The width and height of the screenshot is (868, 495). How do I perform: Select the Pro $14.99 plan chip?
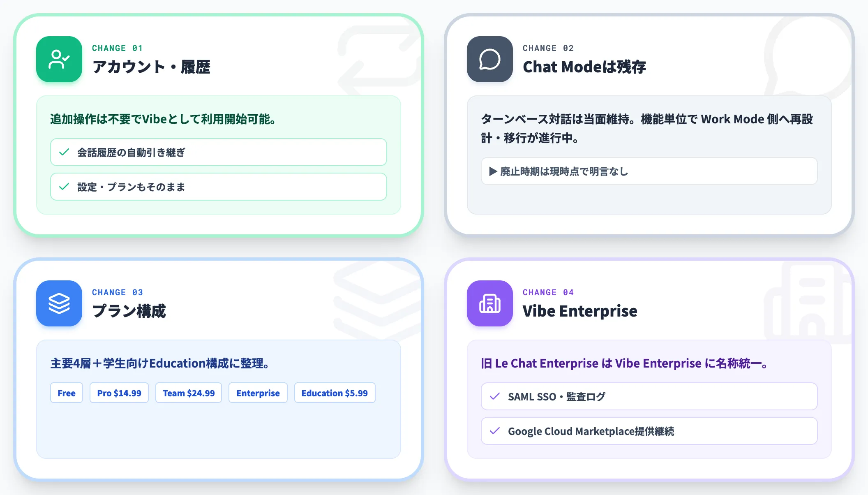click(119, 393)
